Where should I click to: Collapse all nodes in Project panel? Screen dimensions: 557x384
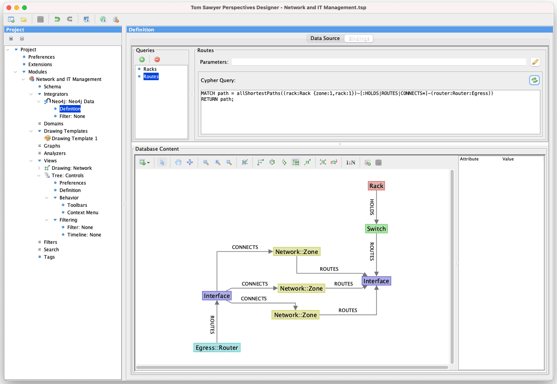click(x=22, y=38)
